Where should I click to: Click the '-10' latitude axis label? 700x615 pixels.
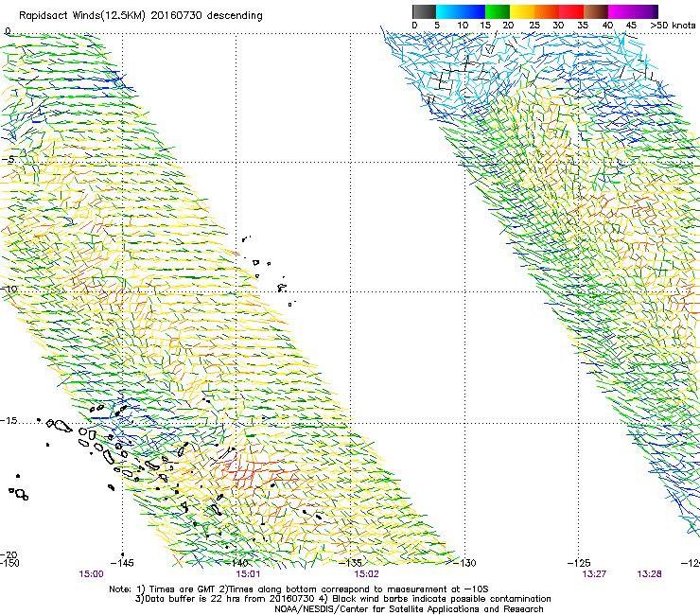[x=9, y=289]
